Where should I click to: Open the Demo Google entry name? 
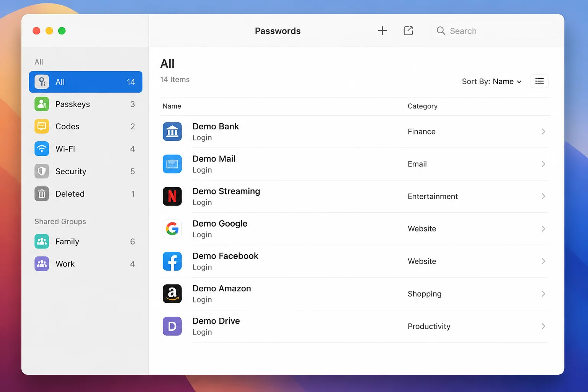pyautogui.click(x=220, y=224)
